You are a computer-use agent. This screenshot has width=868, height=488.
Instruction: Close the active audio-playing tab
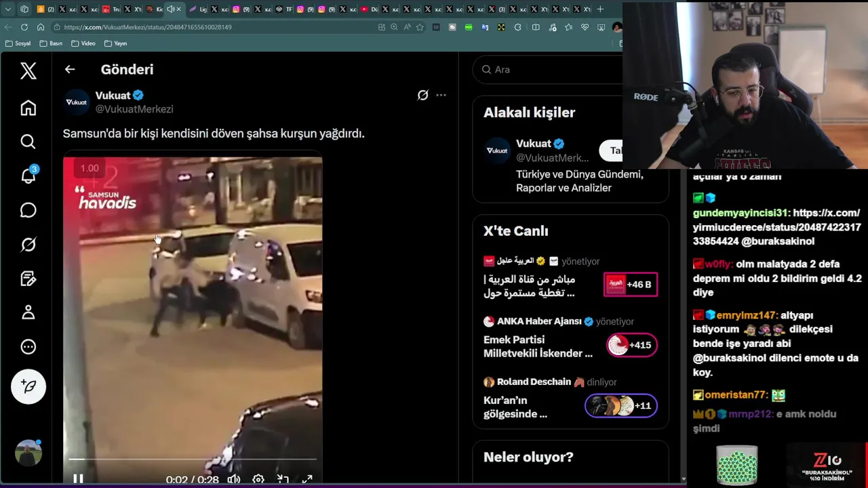pyautogui.click(x=179, y=9)
